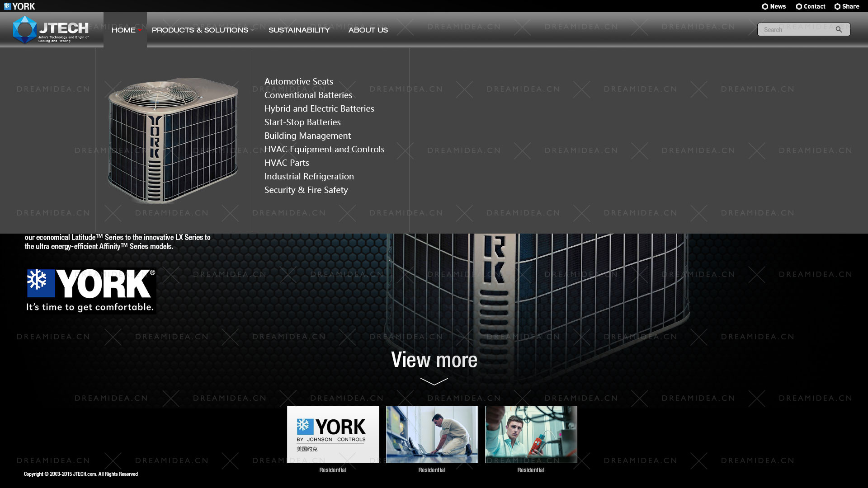Open the HOME menu
Screen dimensions: 868x488
[x=123, y=30]
